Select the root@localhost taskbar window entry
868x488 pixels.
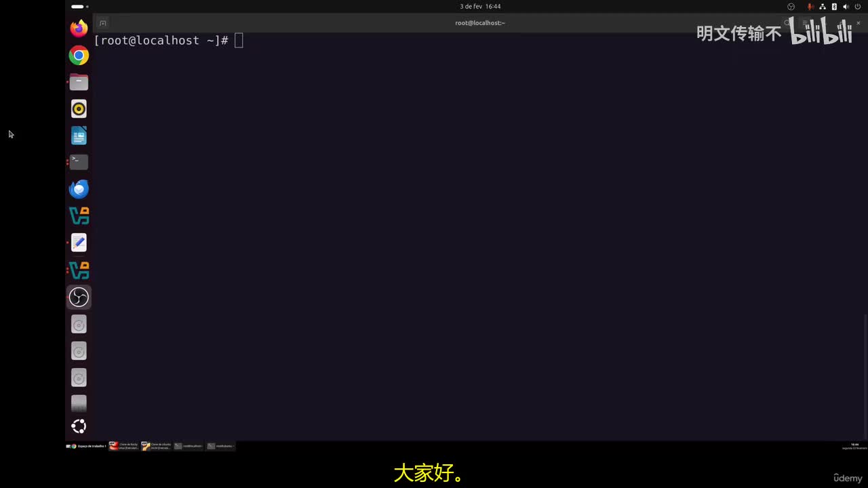pos(189,446)
